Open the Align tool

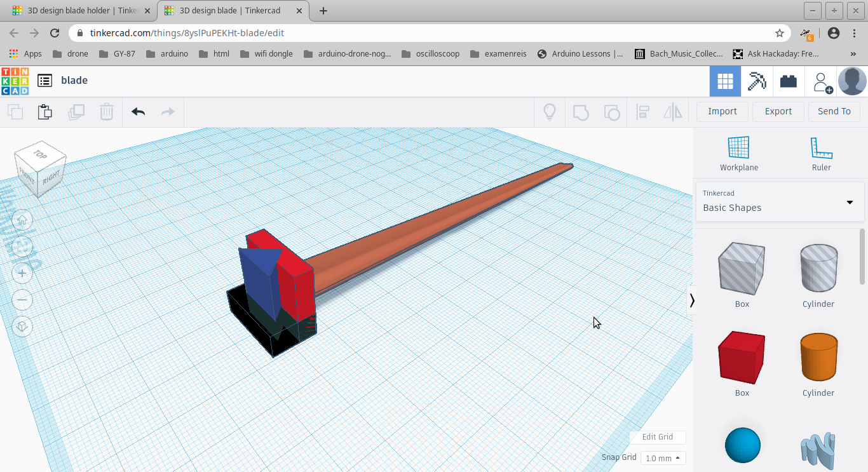point(642,112)
